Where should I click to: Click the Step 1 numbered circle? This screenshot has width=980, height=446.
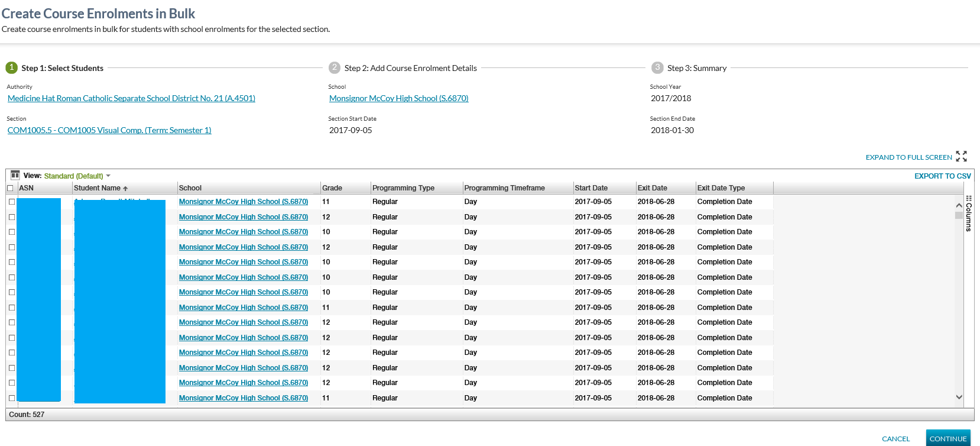(11, 67)
